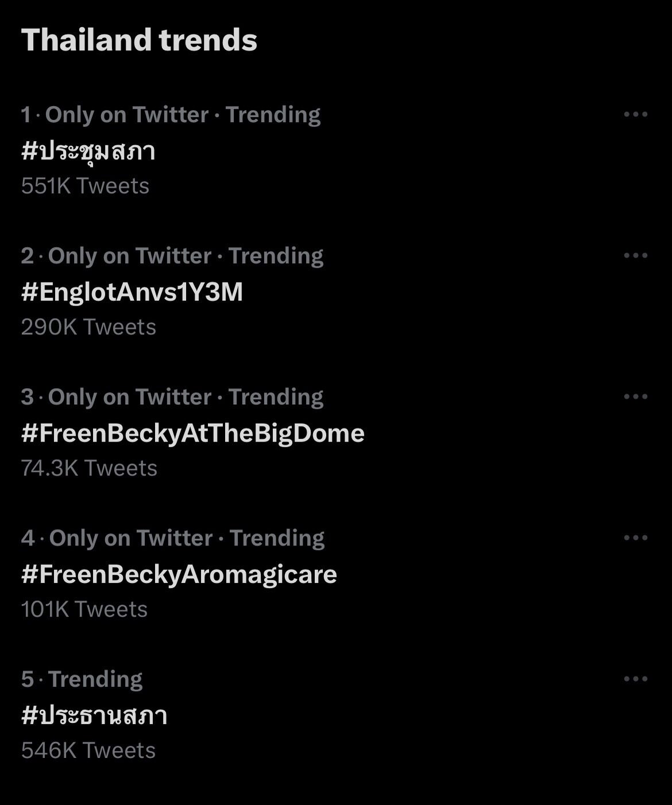This screenshot has height=805, width=672.
Task: Open more options for #ประชุมสภา trend
Action: coord(635,114)
